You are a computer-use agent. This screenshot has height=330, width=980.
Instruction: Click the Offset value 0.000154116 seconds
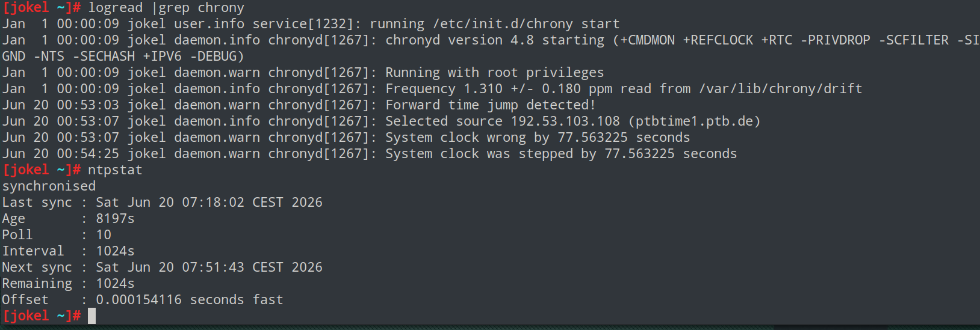coord(170,300)
